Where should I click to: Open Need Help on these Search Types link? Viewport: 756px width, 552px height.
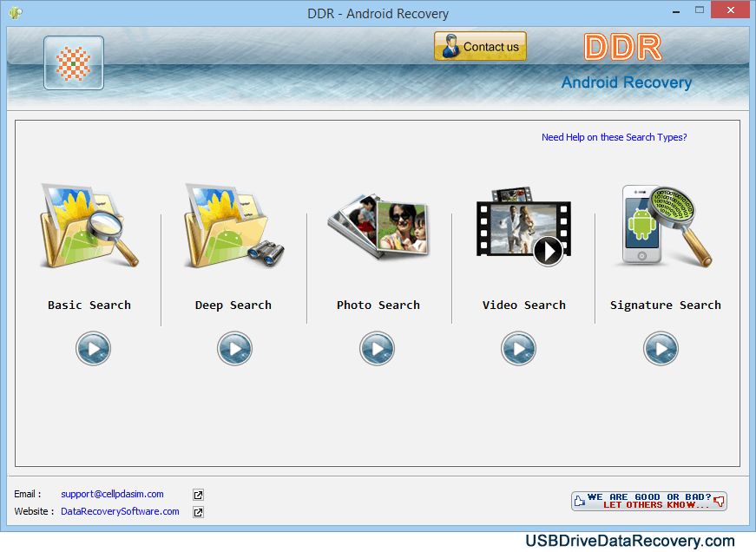click(614, 137)
